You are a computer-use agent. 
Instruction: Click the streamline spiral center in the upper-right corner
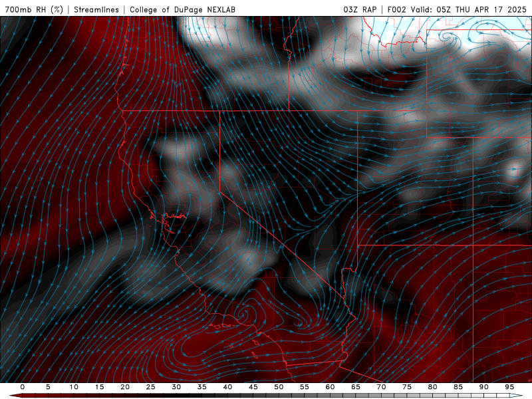(x=447, y=35)
